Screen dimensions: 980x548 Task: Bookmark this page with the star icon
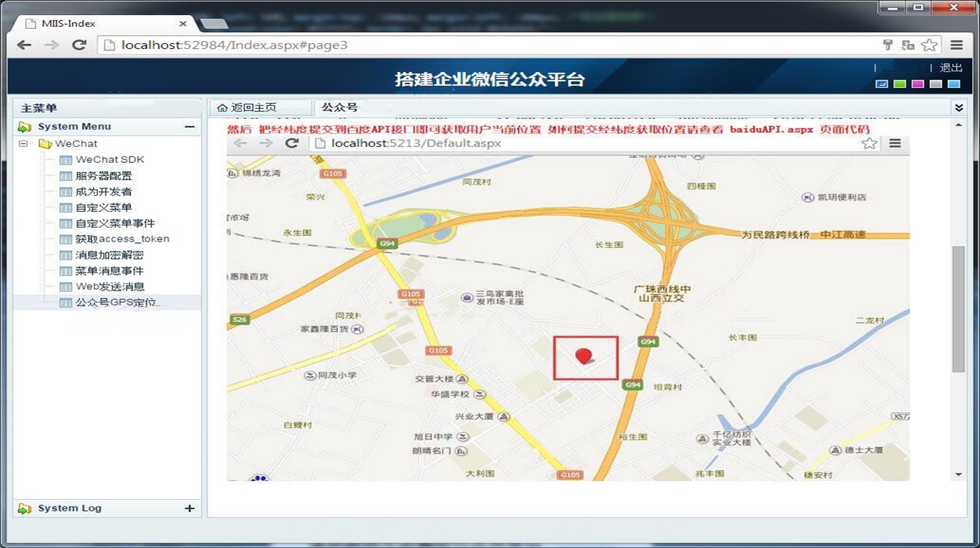[930, 45]
